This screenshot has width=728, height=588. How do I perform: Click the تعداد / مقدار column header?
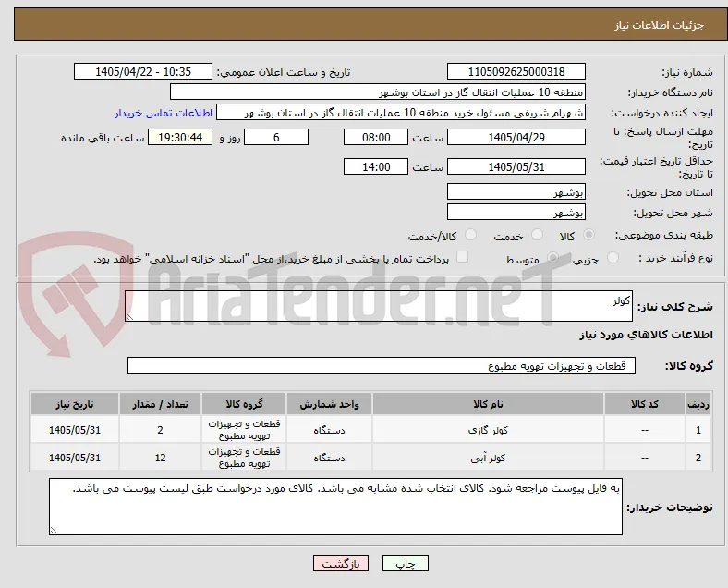(x=160, y=404)
